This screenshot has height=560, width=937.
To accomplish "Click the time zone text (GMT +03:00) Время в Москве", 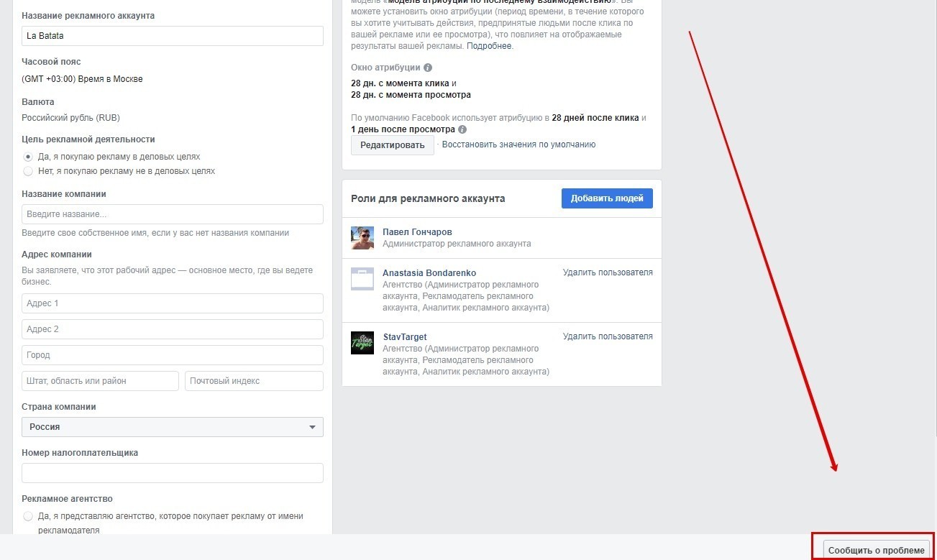I will coord(83,79).
